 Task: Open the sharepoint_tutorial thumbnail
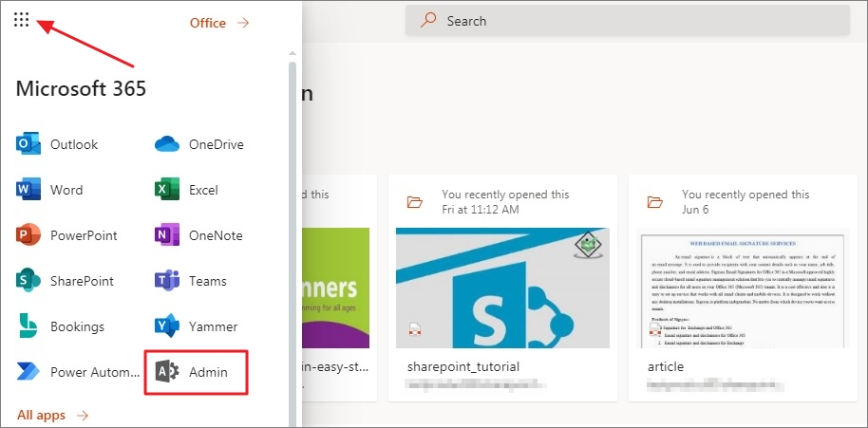coord(502,288)
